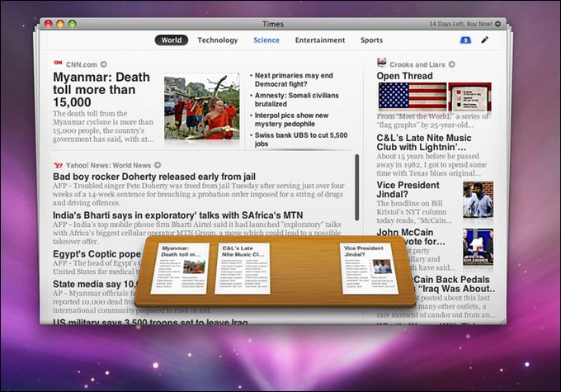
Task: Click the green zoom window button
Action: click(73, 24)
